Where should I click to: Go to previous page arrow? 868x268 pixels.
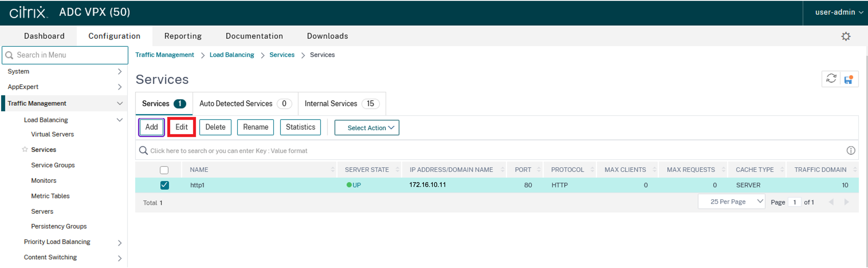[x=831, y=202]
